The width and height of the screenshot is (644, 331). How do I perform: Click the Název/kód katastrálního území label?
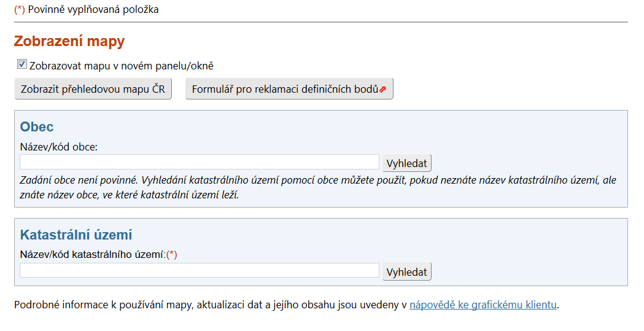(x=93, y=255)
